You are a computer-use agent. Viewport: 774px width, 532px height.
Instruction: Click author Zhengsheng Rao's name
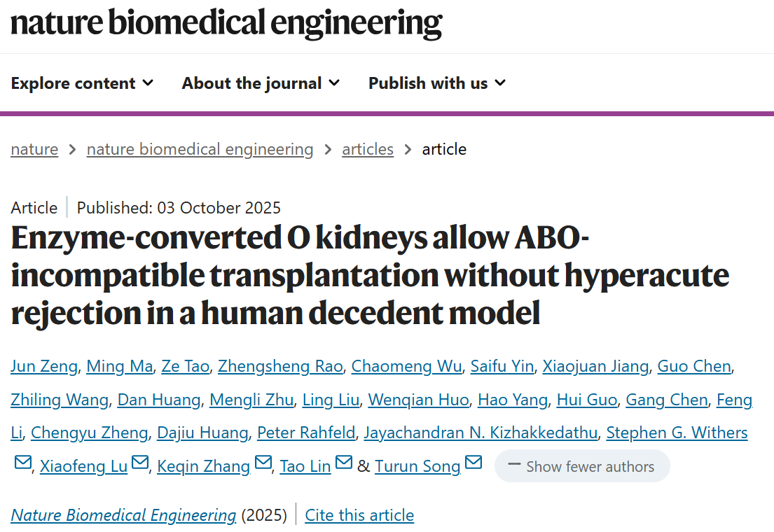pyautogui.click(x=280, y=366)
